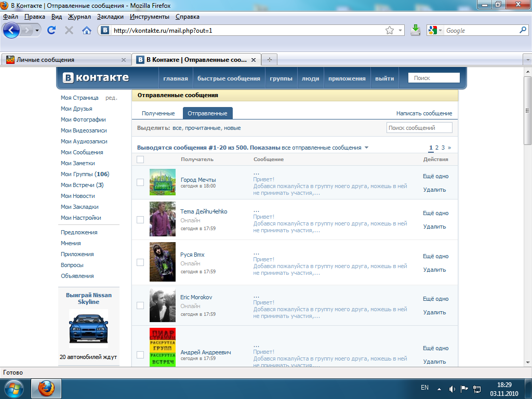Check the Андрей Андреевич message checkbox
Screen dimensions: 532x399
coord(140,355)
